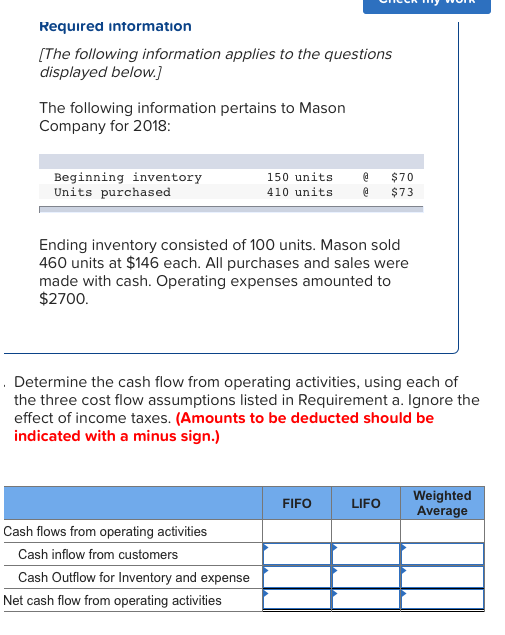Click the Check my work button
This screenshot has height=635, width=505.
pos(426,6)
